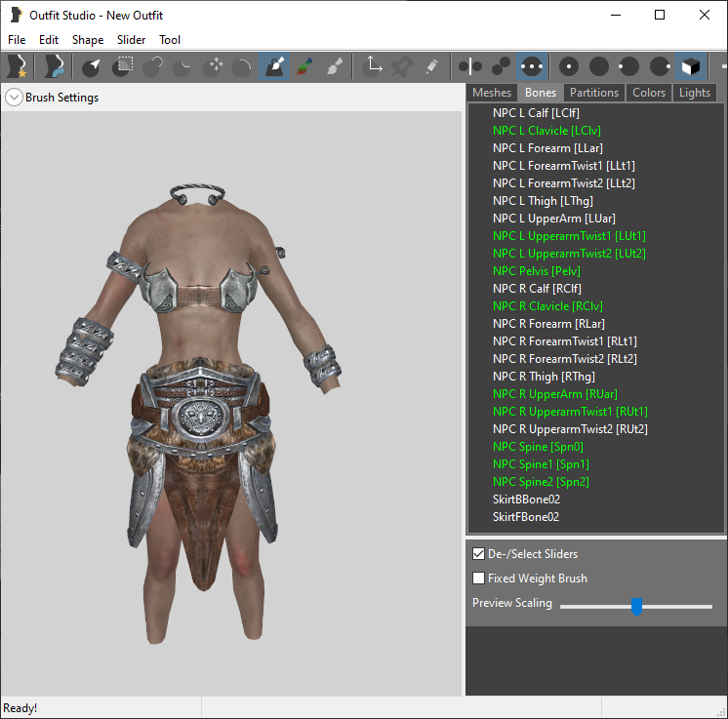
Task: Switch to the Colors tab
Action: click(x=649, y=93)
